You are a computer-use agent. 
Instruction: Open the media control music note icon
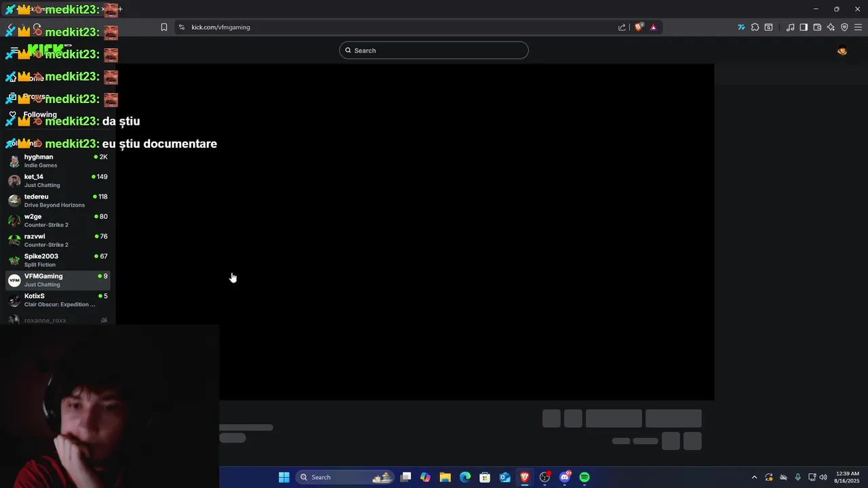click(x=790, y=27)
